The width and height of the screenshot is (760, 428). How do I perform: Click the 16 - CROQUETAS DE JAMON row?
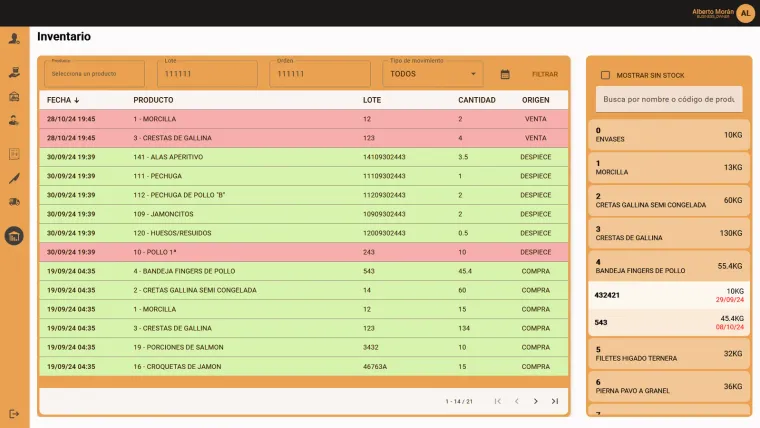[x=303, y=366]
